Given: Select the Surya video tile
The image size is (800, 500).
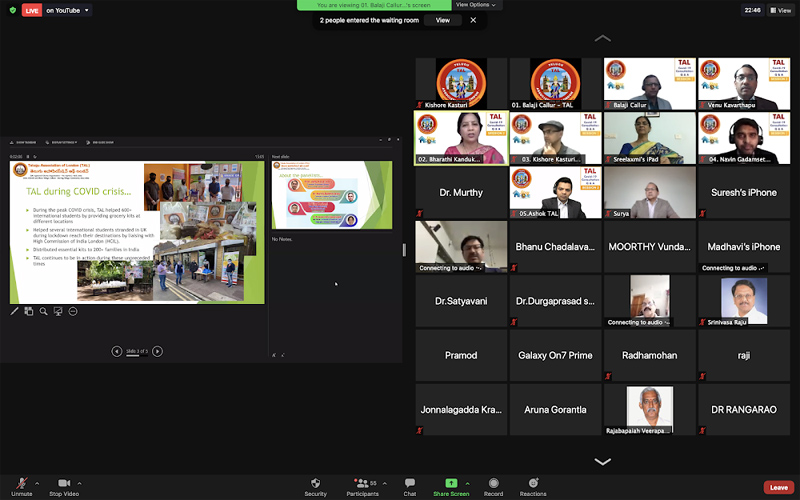Looking at the screenshot, I should click(x=649, y=192).
